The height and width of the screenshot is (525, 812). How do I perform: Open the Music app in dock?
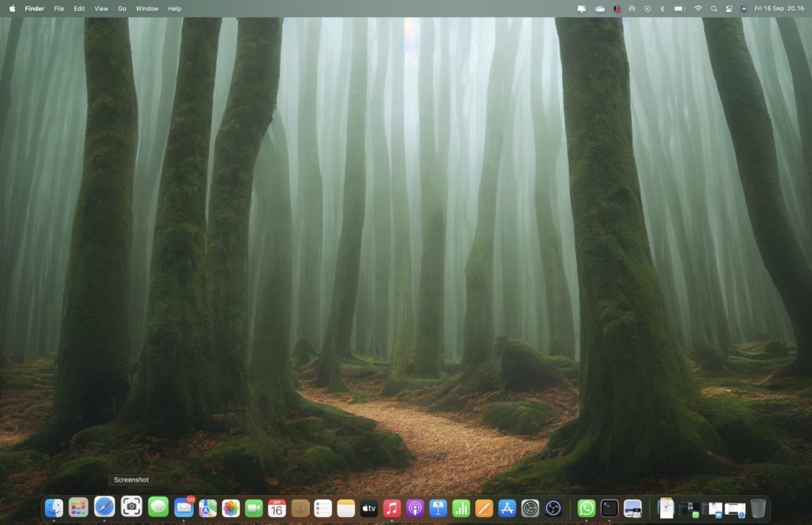pos(392,508)
